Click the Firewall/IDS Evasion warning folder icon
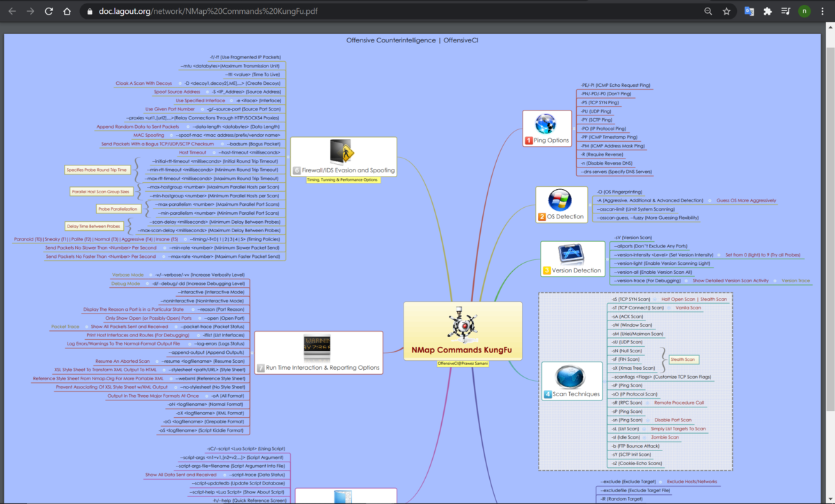The width and height of the screenshot is (835, 504). tap(343, 151)
